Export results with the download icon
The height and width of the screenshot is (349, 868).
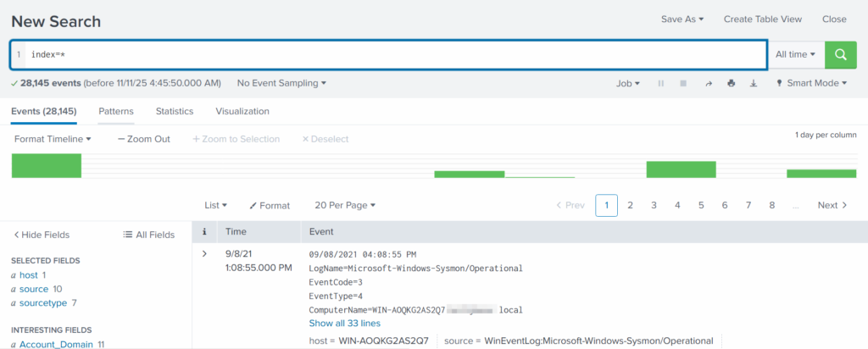pos(754,84)
